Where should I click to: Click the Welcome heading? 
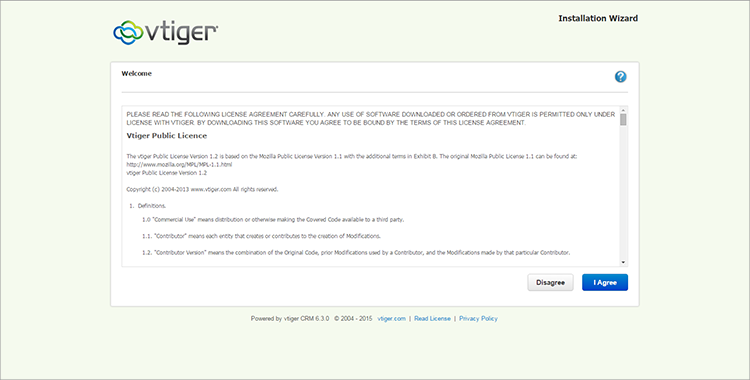tap(136, 73)
